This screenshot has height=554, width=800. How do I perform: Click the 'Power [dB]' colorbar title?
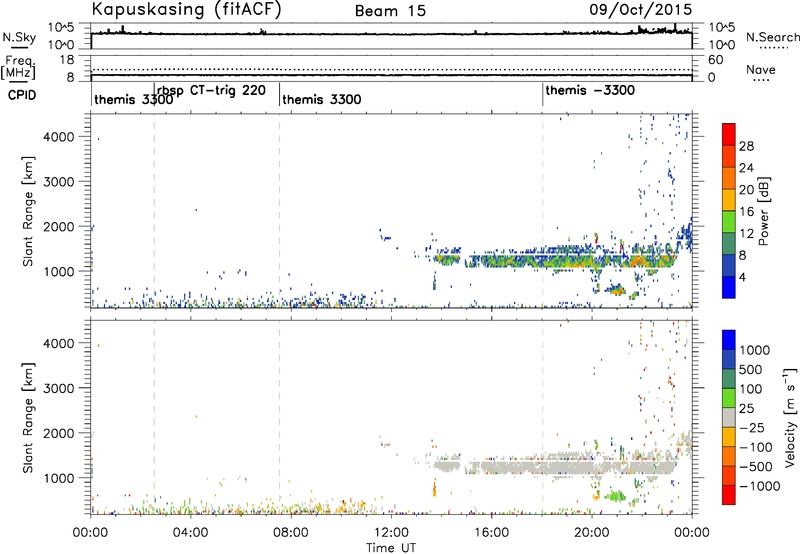(x=763, y=211)
